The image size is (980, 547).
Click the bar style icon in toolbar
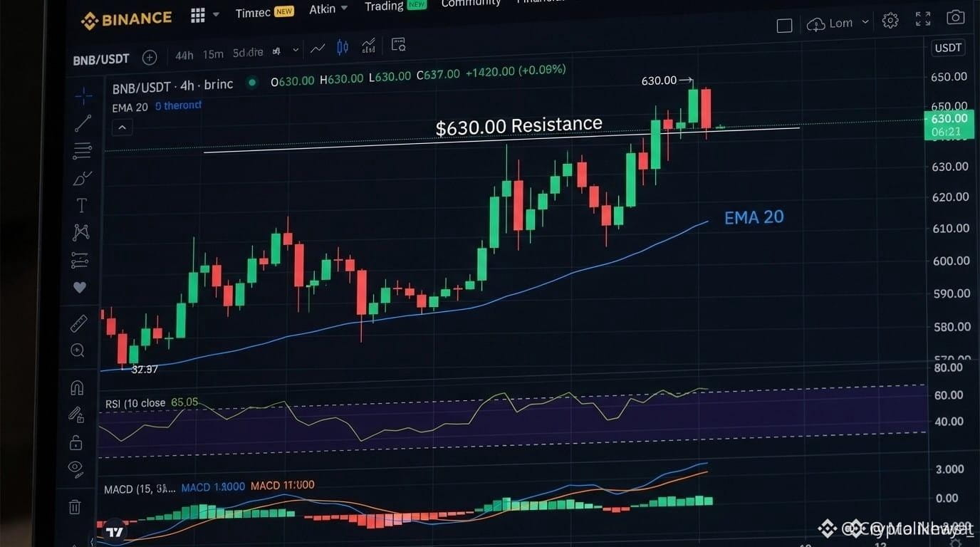coord(276,51)
